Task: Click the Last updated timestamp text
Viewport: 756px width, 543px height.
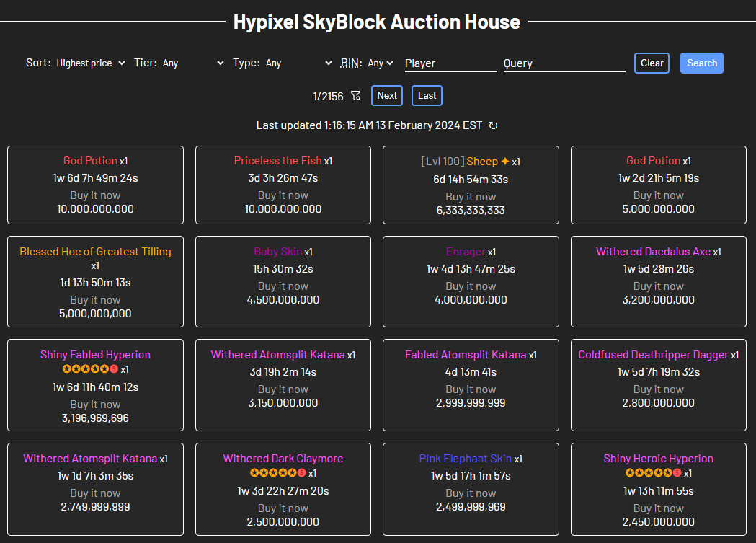Action: coord(369,125)
